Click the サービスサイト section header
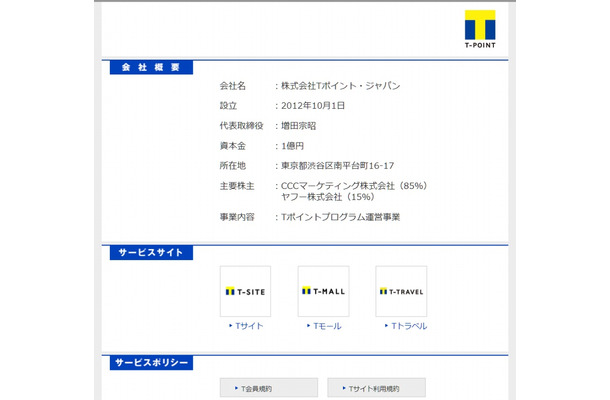The image size is (610, 400). click(151, 253)
